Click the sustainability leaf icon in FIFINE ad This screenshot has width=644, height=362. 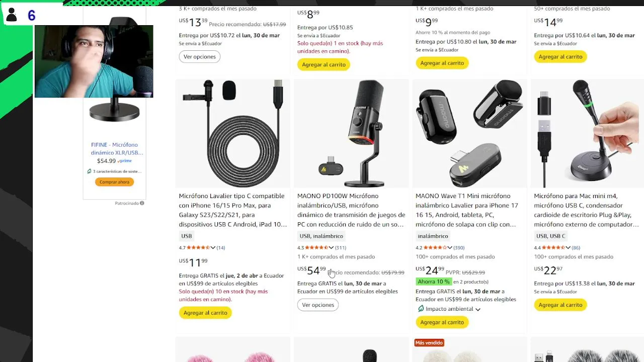89,171
